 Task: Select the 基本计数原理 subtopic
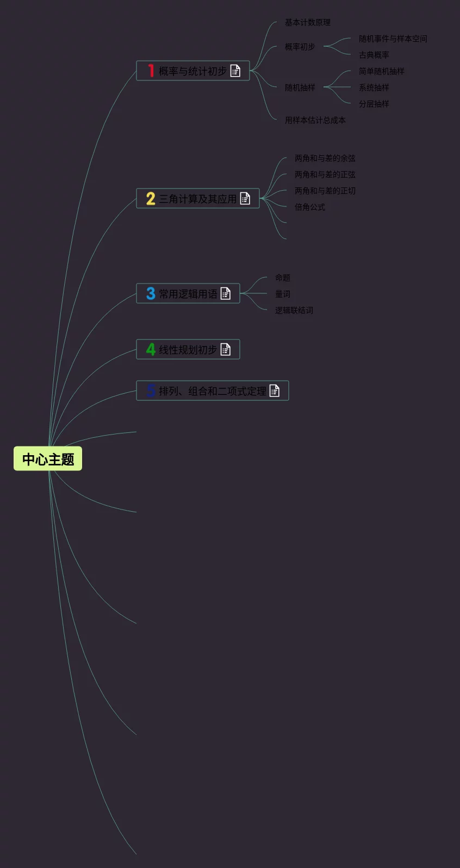(307, 22)
